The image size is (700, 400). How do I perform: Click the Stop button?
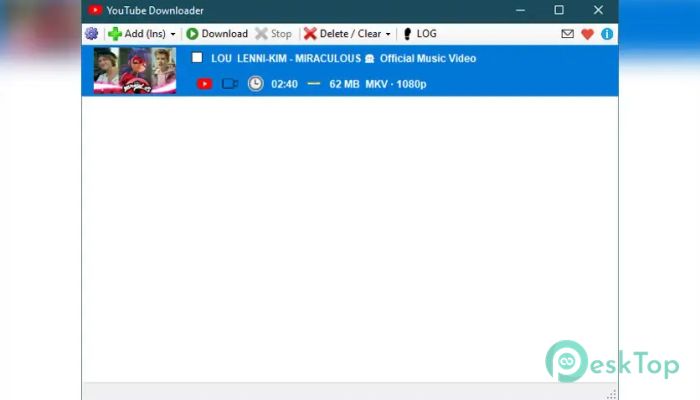(273, 34)
